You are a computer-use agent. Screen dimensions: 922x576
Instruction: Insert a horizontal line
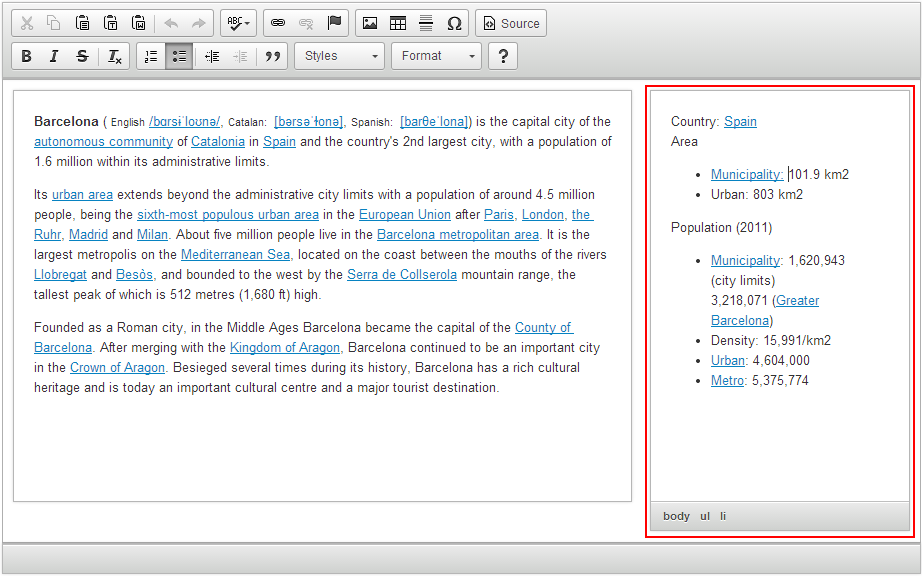[x=426, y=24]
